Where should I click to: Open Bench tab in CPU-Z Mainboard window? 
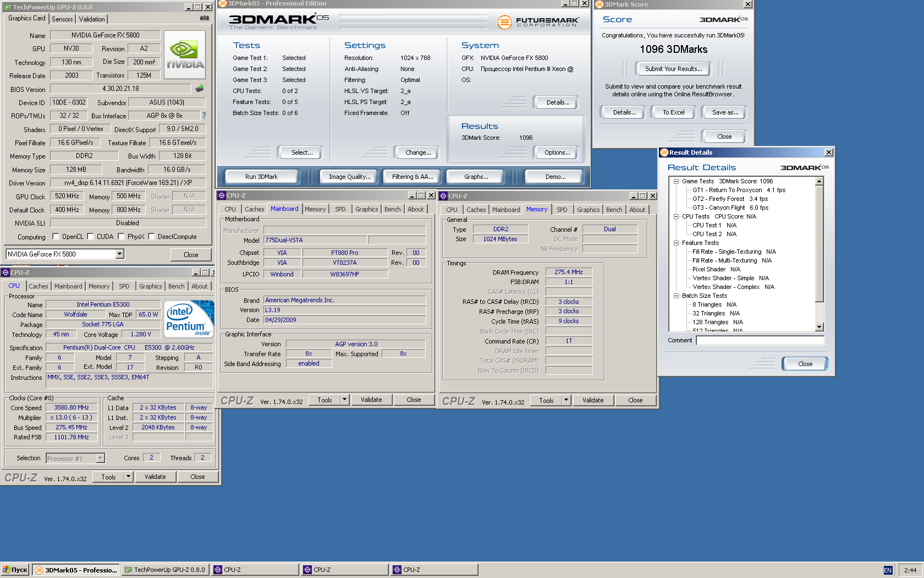[393, 209]
